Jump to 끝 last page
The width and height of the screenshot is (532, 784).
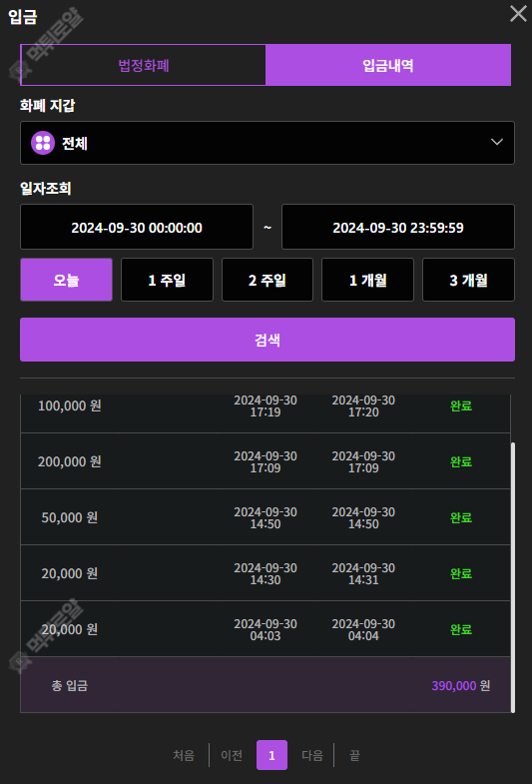click(x=354, y=755)
